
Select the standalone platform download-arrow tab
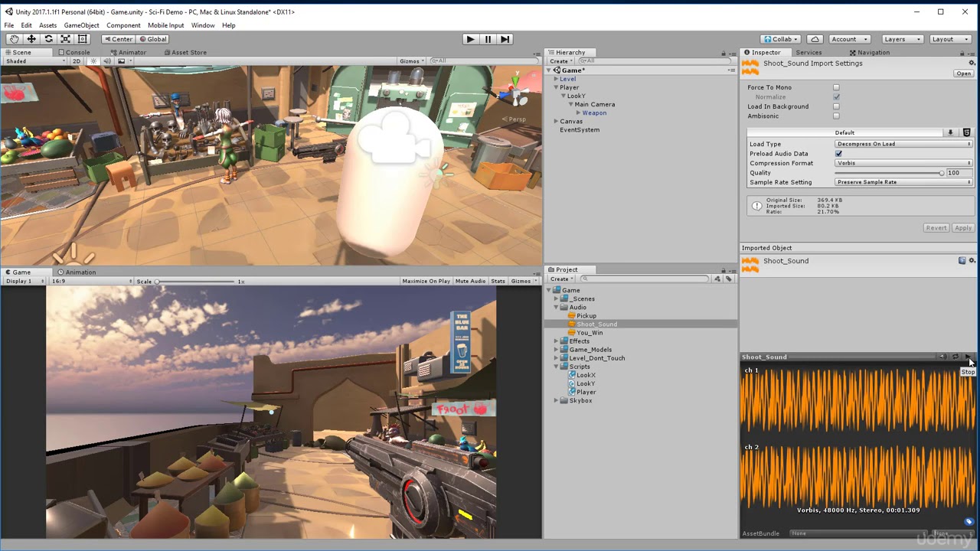coord(950,132)
